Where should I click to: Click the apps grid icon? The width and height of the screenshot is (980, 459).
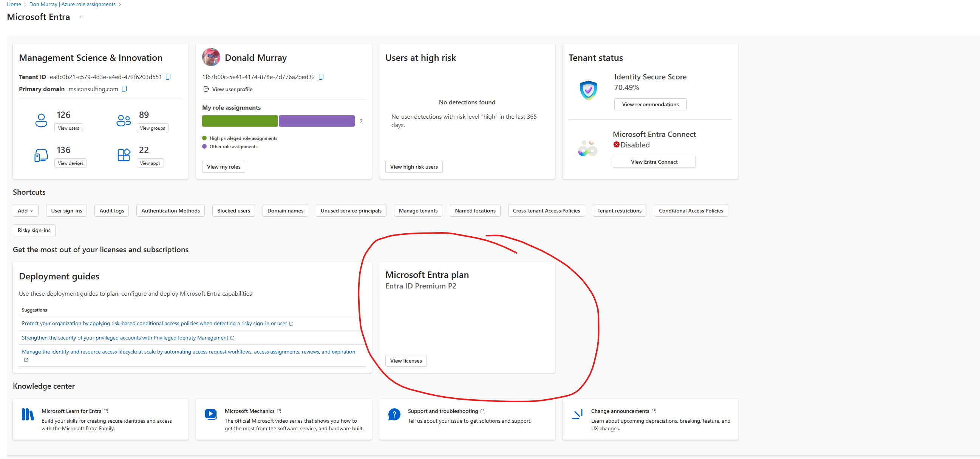pyautogui.click(x=124, y=155)
